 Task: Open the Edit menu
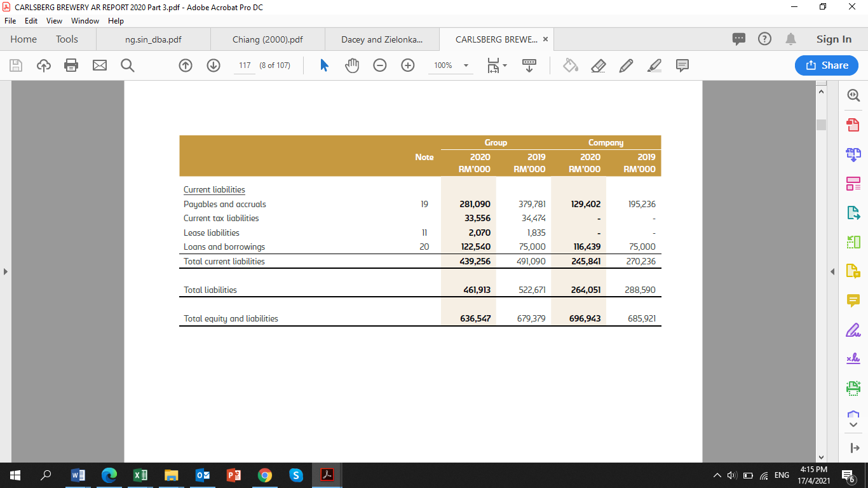pyautogui.click(x=31, y=21)
